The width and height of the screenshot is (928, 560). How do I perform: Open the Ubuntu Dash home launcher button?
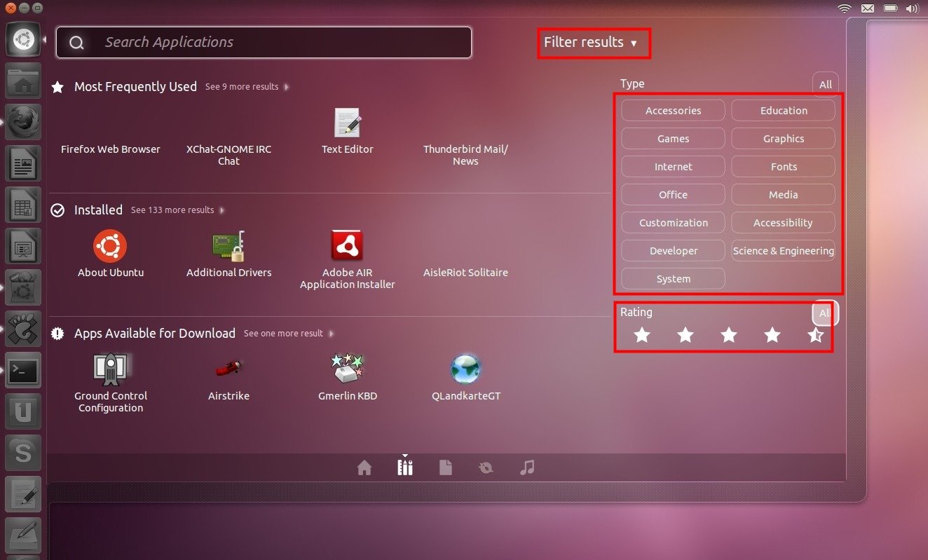tap(24, 39)
